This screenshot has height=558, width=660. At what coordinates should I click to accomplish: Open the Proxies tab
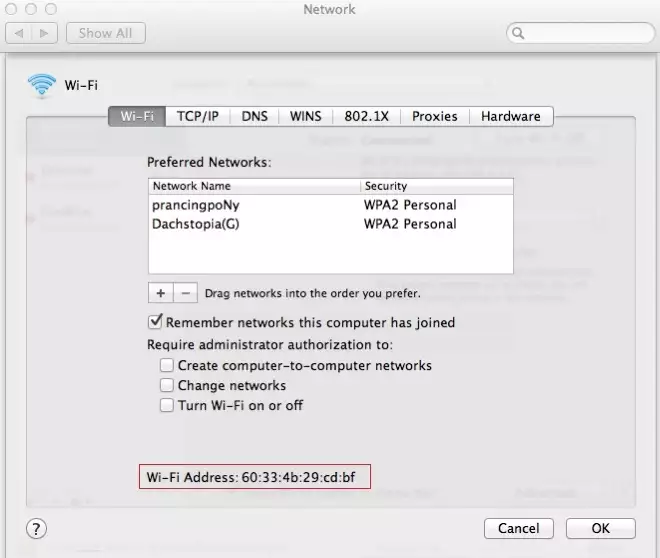(x=435, y=116)
